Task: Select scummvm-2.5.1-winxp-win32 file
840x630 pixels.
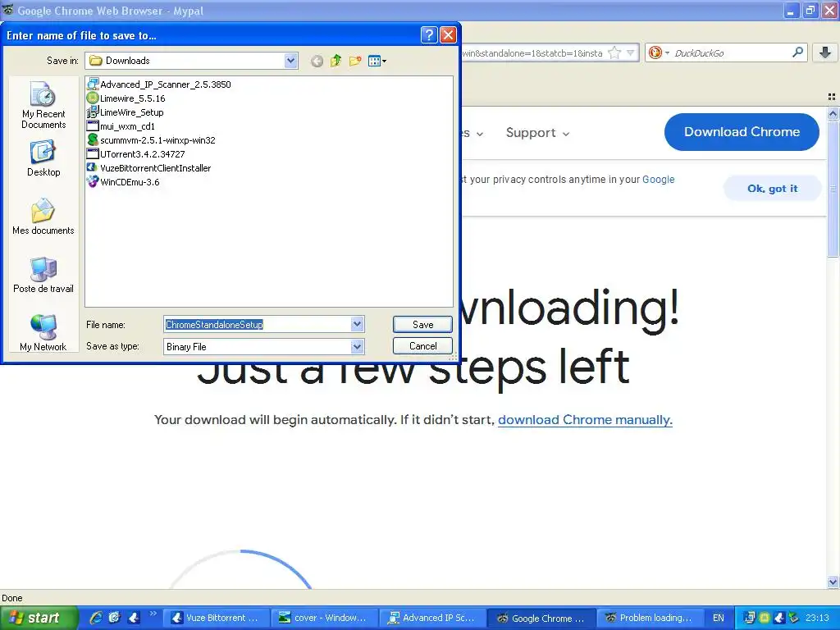Action: pyautogui.click(x=151, y=139)
